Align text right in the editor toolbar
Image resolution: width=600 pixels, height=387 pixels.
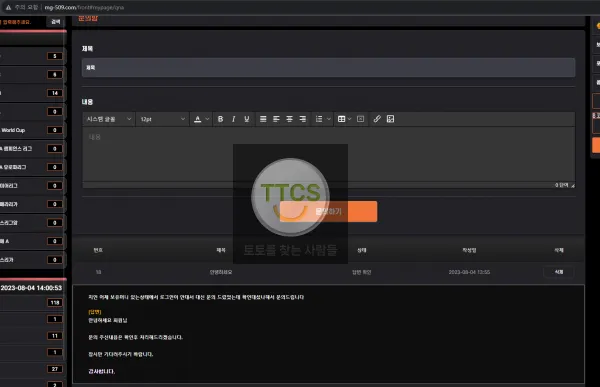(x=303, y=119)
